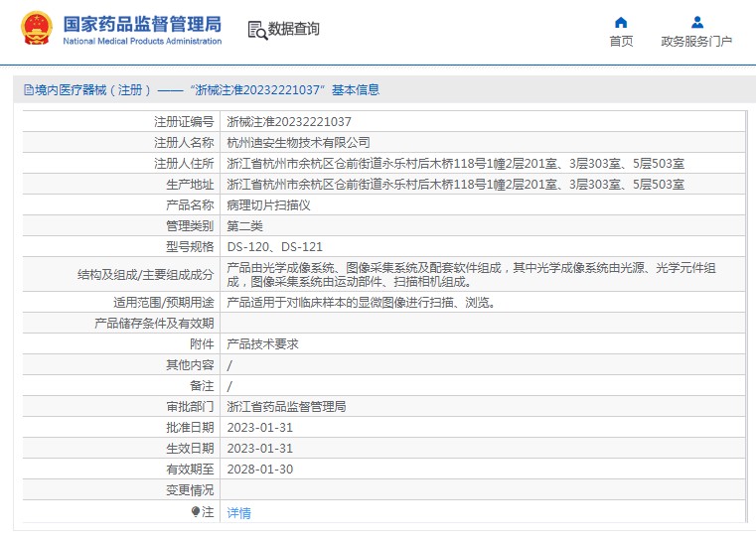Click the document icon before 境内医疗器械

29,90
